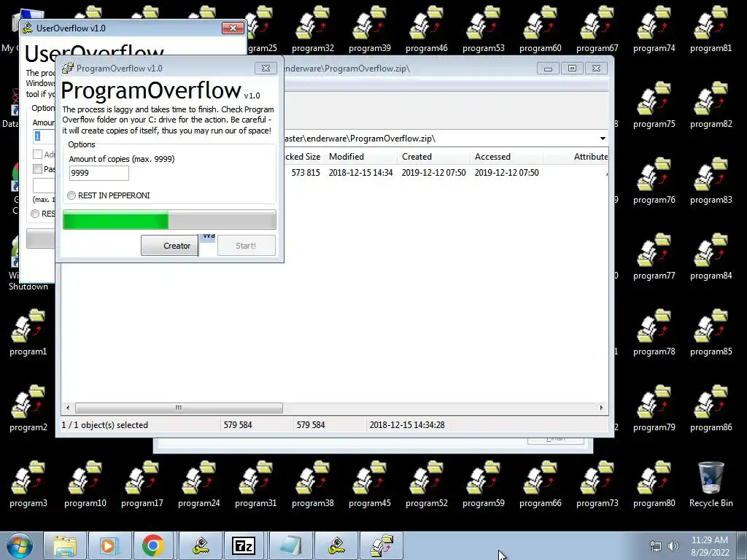This screenshot has width=747, height=560.
Task: Open the program24 desktop shortcut
Action: [x=198, y=484]
